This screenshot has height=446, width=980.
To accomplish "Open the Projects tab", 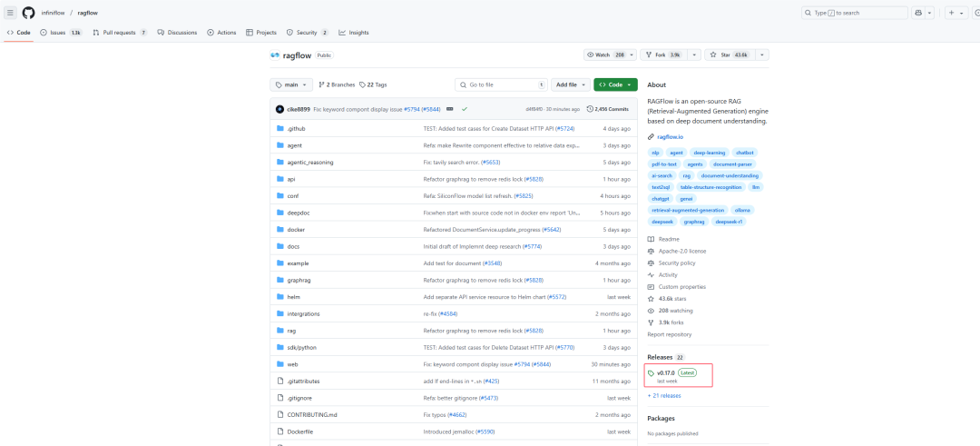I will pyautogui.click(x=261, y=33).
